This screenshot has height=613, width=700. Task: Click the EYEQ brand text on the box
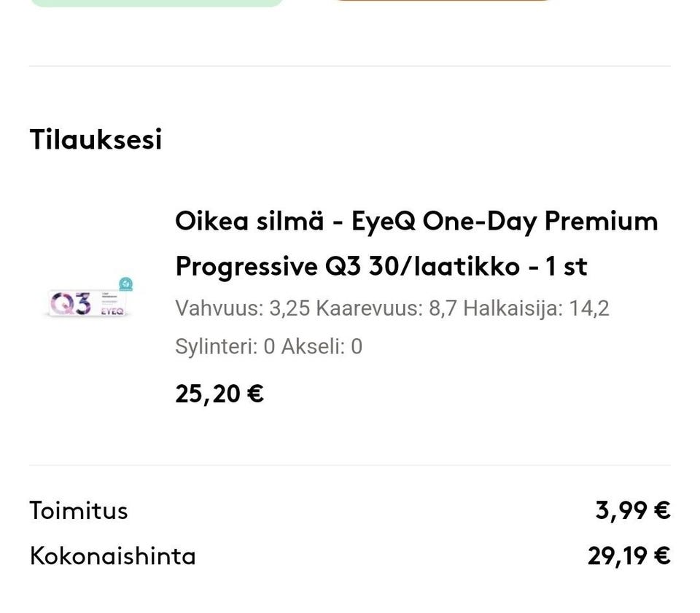click(112, 311)
